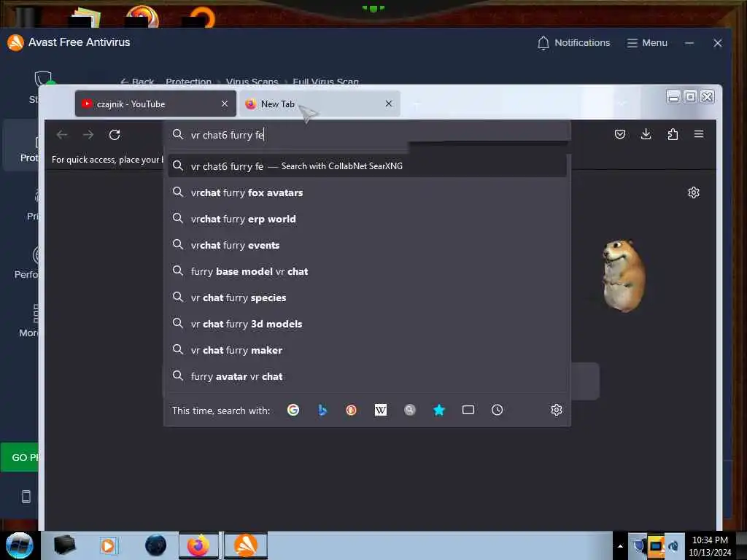Reload the page in Firefox toolbar
This screenshot has width=747, height=560.
pos(115,135)
